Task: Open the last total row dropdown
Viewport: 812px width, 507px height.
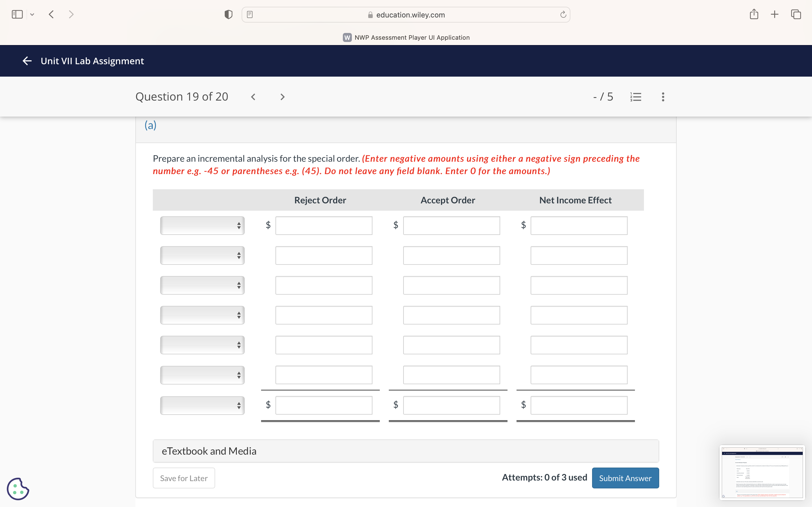Action: click(202, 405)
